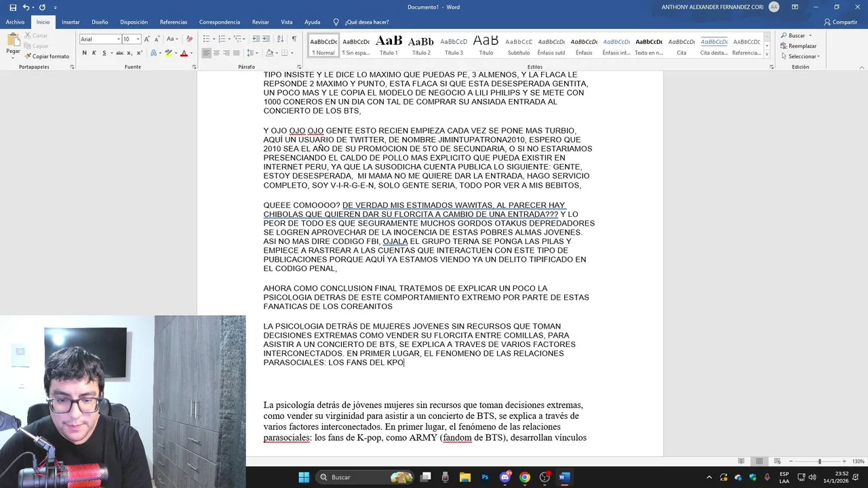868x488 pixels.
Task: Apply subscript formatting
Action: [129, 53]
